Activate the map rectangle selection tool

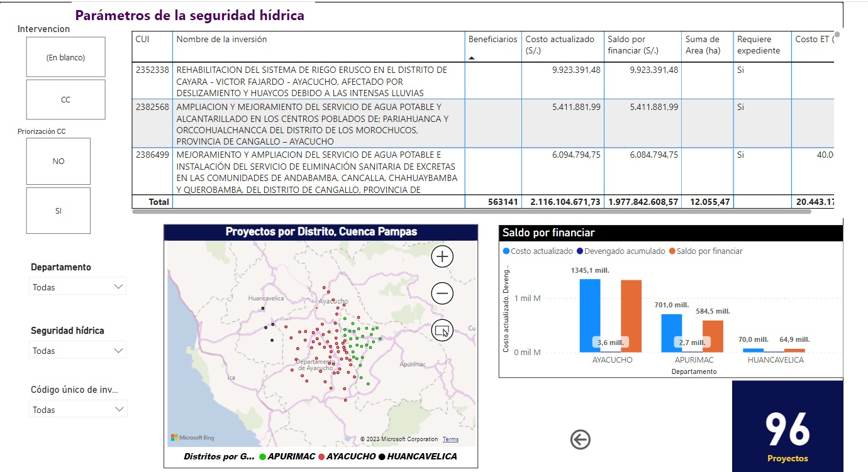pyautogui.click(x=442, y=330)
